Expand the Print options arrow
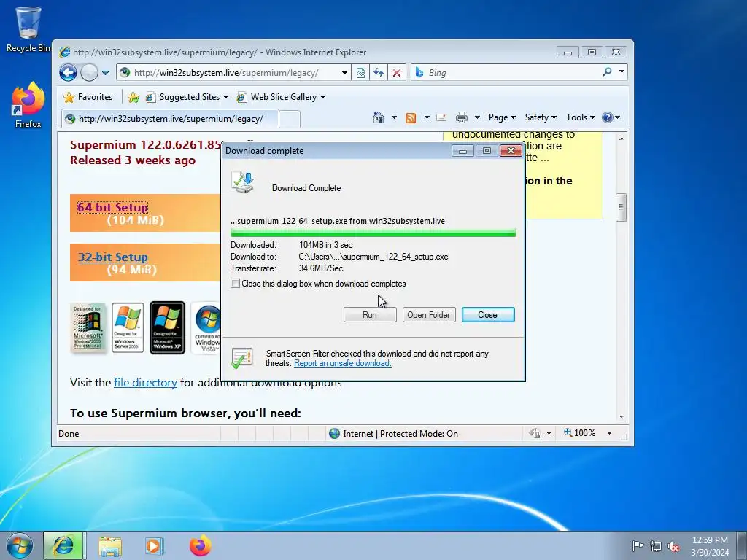The height and width of the screenshot is (560, 747). 477,117
